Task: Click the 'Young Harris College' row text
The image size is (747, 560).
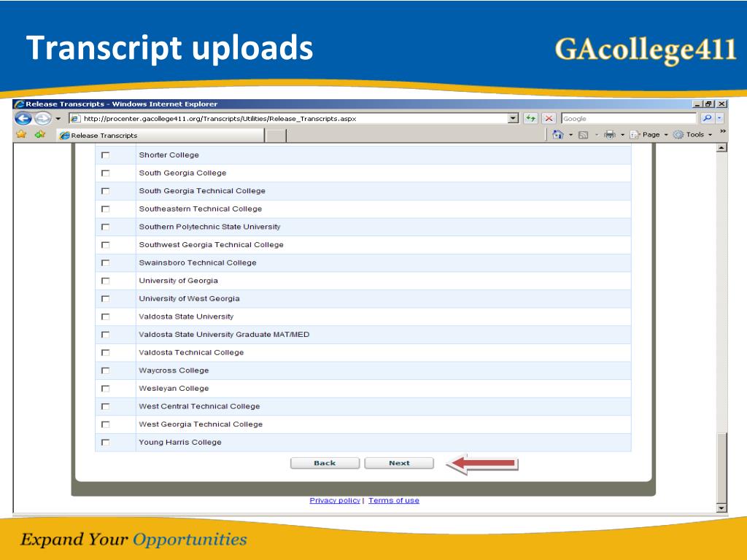Action: 180,442
